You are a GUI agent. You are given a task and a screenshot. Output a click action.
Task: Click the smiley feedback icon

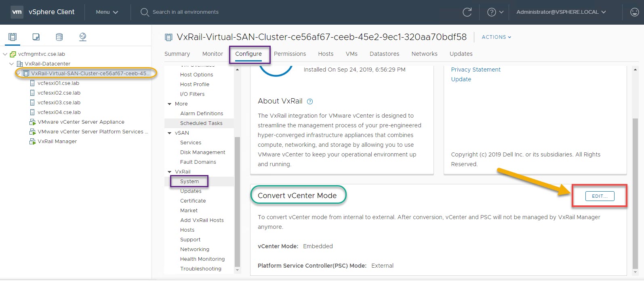(x=634, y=12)
